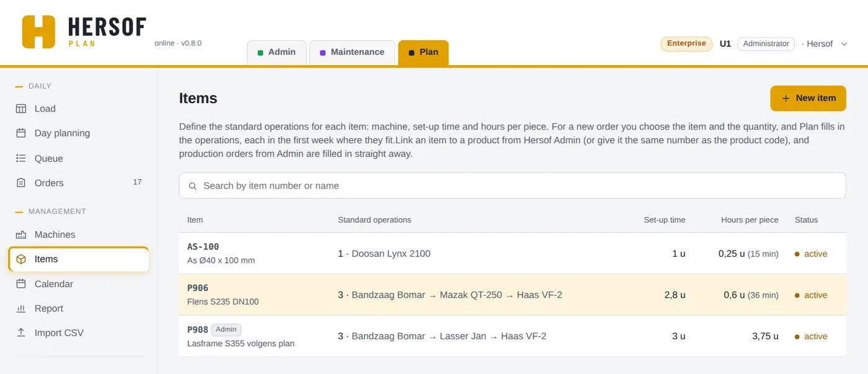868x374 pixels.
Task: Select the Items cube icon
Action: tap(21, 259)
